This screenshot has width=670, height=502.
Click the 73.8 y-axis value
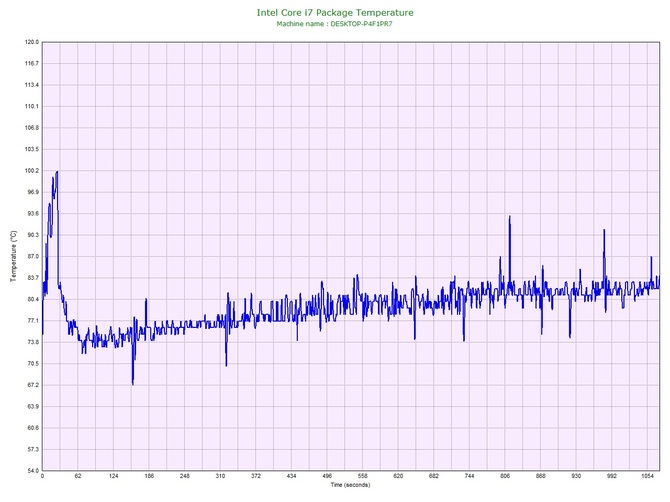point(32,342)
